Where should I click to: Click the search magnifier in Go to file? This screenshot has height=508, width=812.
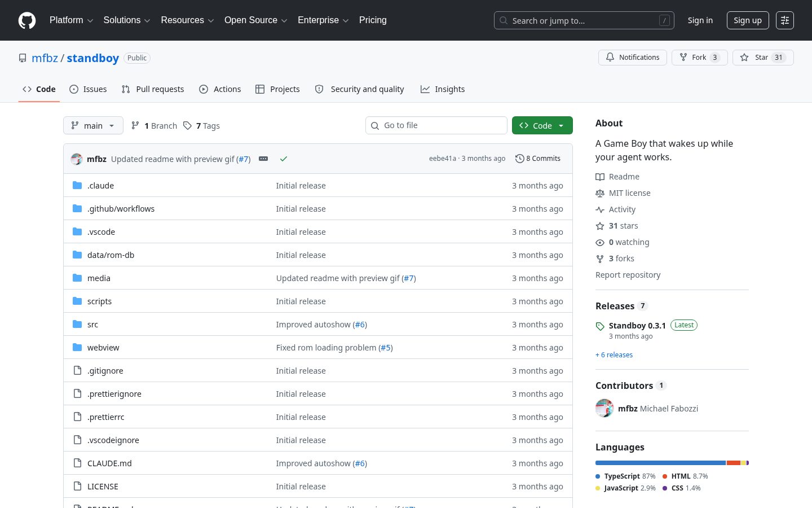pos(375,126)
